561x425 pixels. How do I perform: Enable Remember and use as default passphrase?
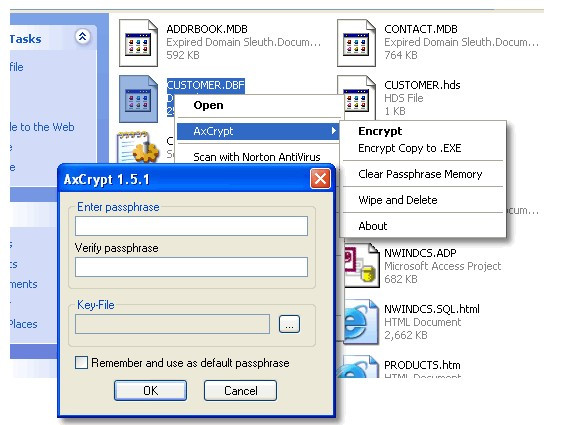81,362
